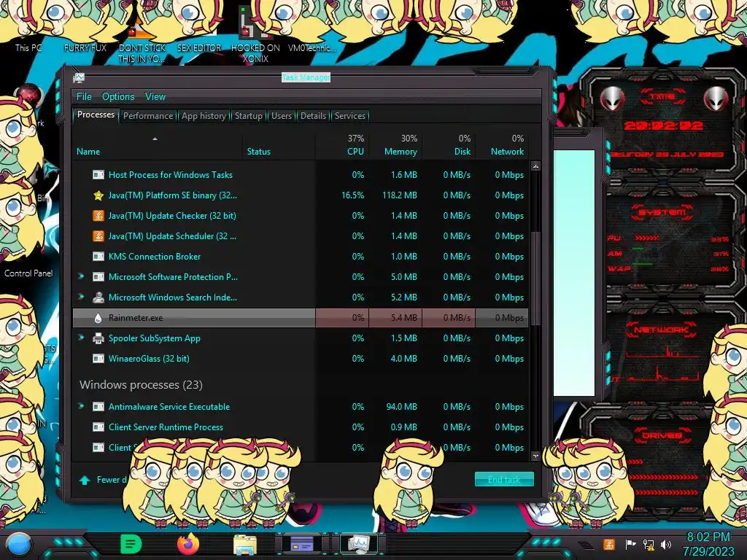
Task: Click the Java Platform SE binary star icon
Action: (98, 195)
